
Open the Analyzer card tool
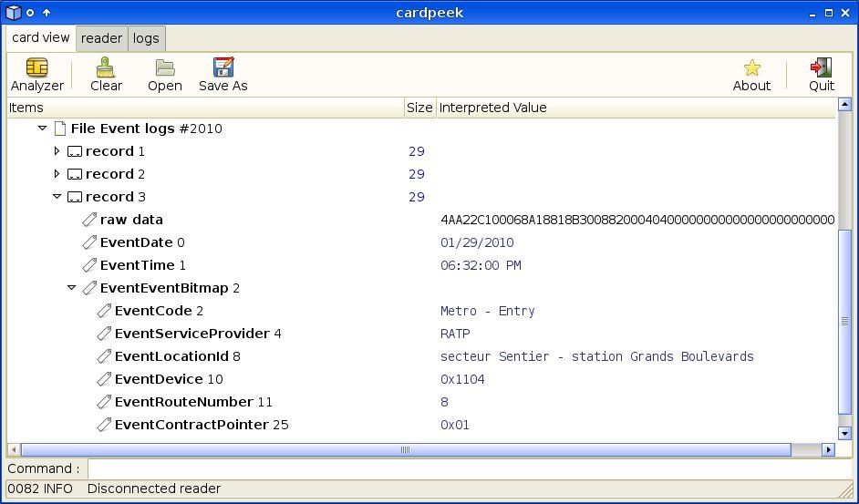tap(37, 68)
